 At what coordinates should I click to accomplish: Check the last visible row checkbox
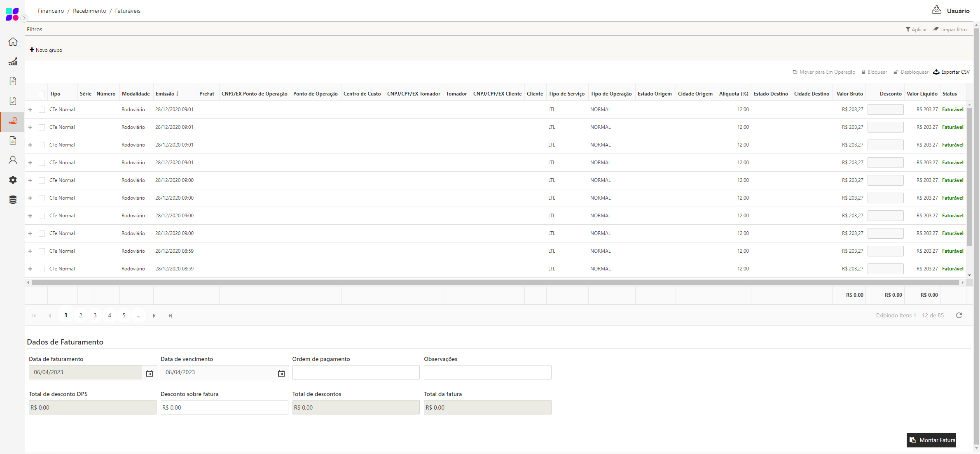(42, 269)
